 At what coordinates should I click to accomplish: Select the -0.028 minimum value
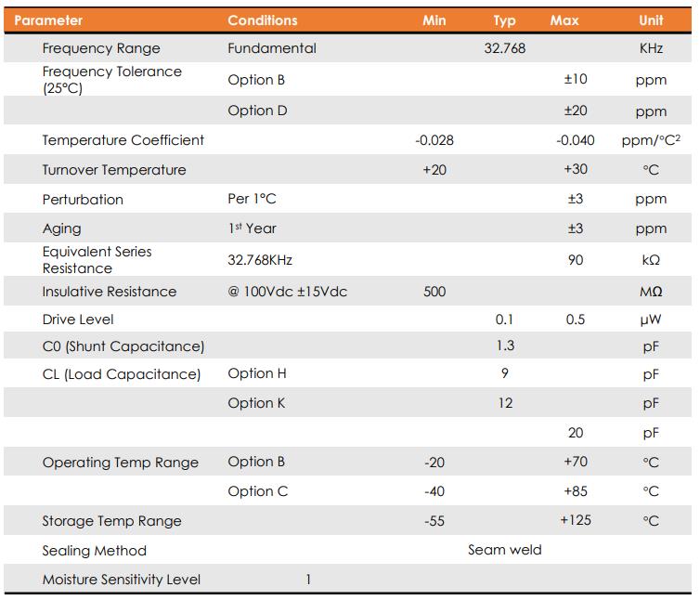point(434,140)
